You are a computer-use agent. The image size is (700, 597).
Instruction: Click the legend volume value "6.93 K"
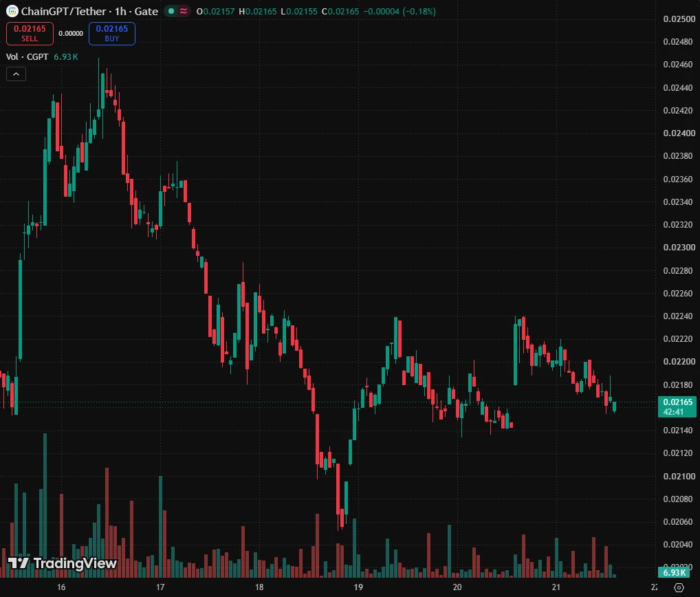(66, 56)
